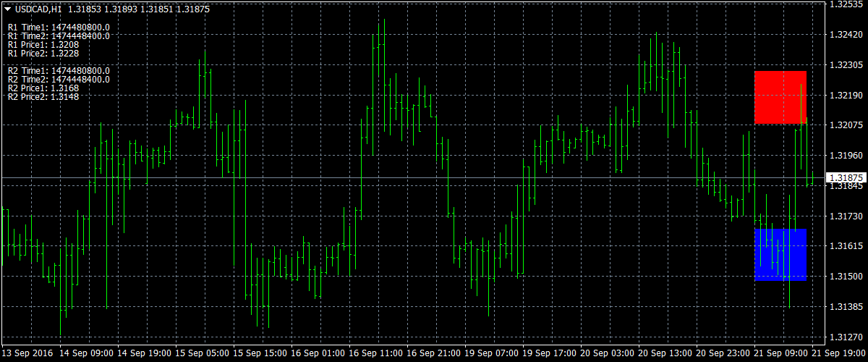This screenshot has width=868, height=362.
Task: Click the 14 Sep 09:00 time label
Action: click(86, 353)
